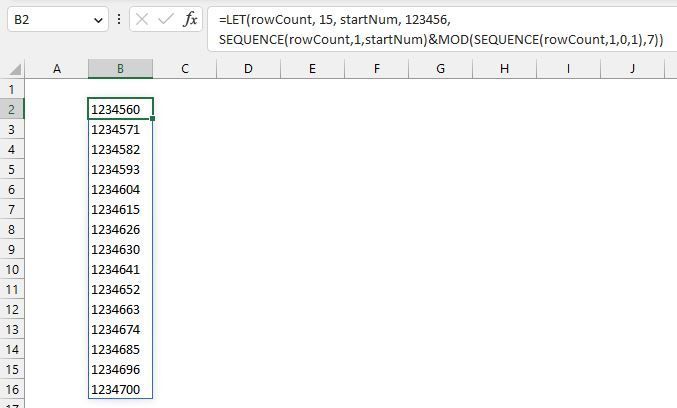
Task: Click cell containing 1234652
Action: coord(120,289)
